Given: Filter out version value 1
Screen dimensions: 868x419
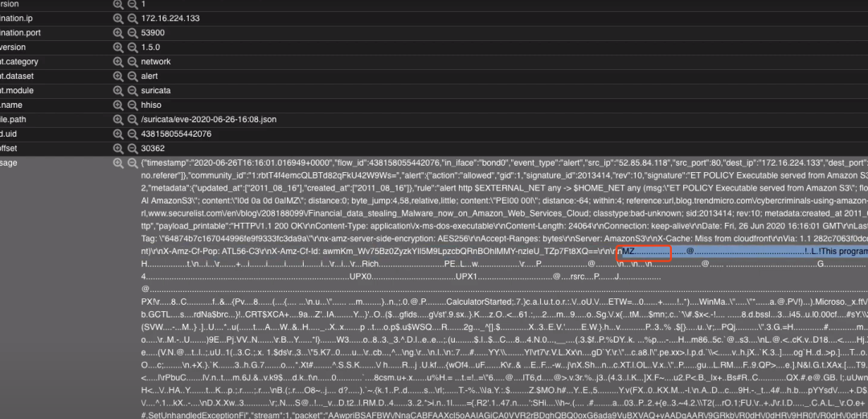Looking at the screenshot, I should (133, 4).
